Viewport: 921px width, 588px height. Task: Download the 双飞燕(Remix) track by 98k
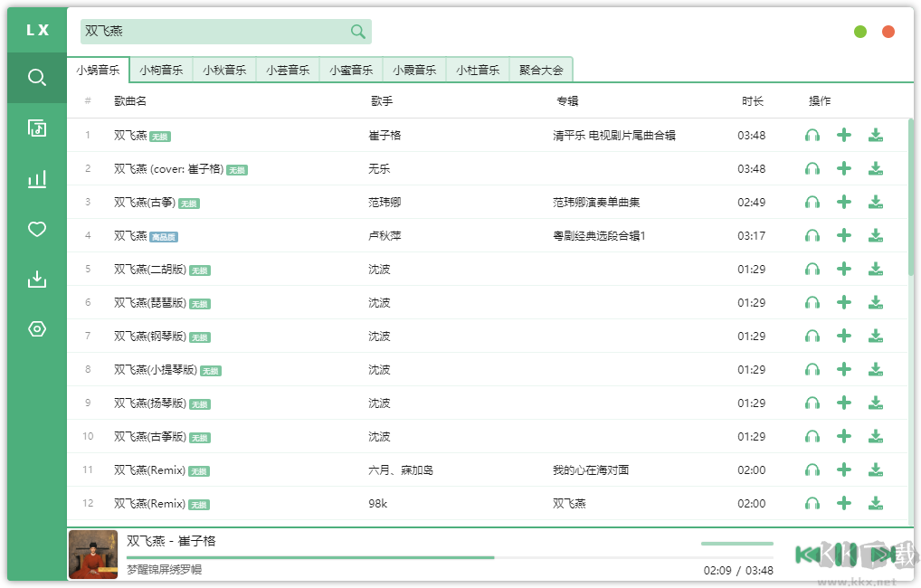click(x=876, y=503)
